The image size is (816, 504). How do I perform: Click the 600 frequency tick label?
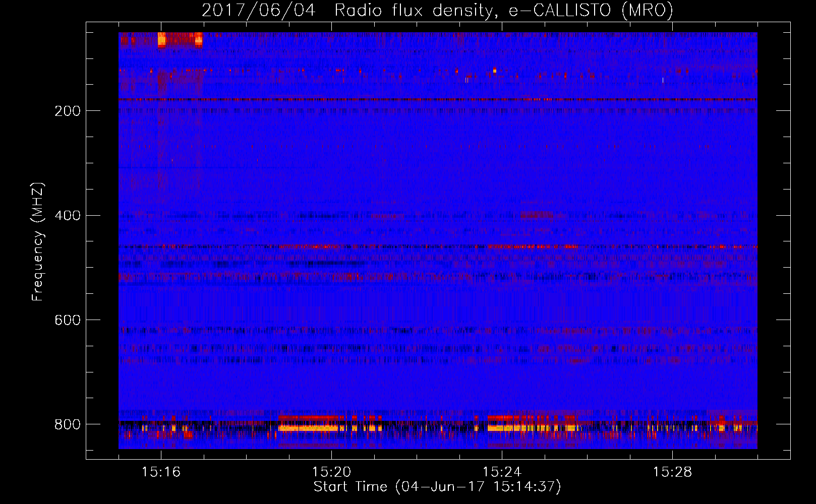(68, 321)
